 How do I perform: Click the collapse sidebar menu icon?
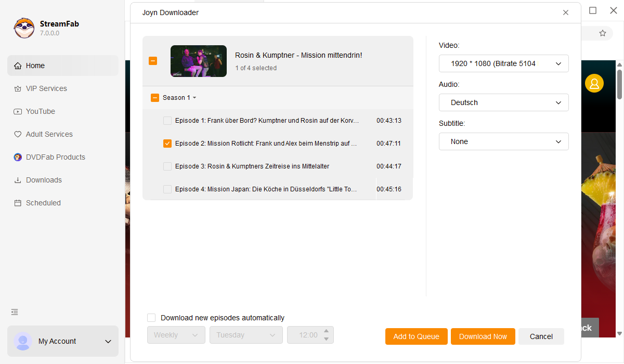tap(15, 312)
